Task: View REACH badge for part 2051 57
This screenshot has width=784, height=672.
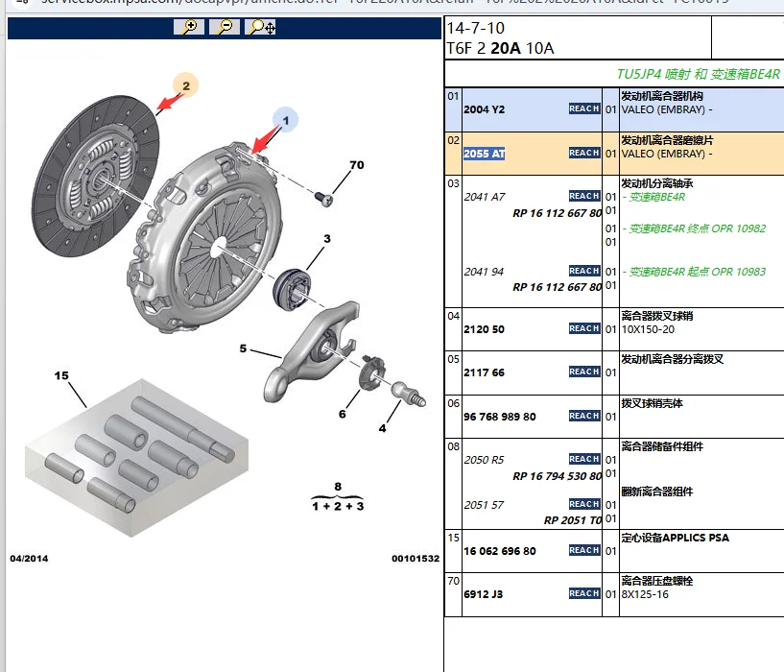Action: (584, 504)
